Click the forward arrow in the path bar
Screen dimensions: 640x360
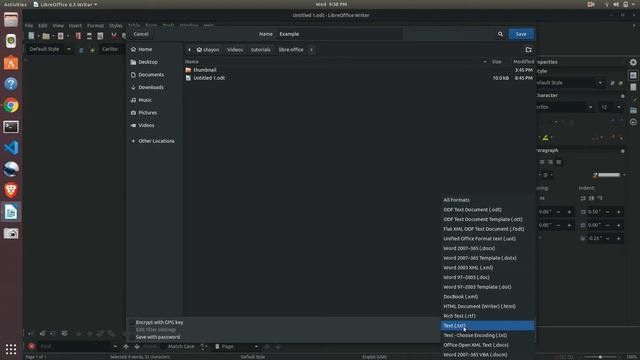coord(311,50)
